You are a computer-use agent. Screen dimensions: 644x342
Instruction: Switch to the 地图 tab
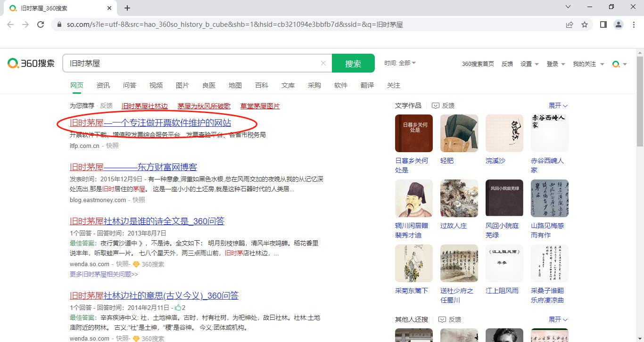(x=235, y=85)
